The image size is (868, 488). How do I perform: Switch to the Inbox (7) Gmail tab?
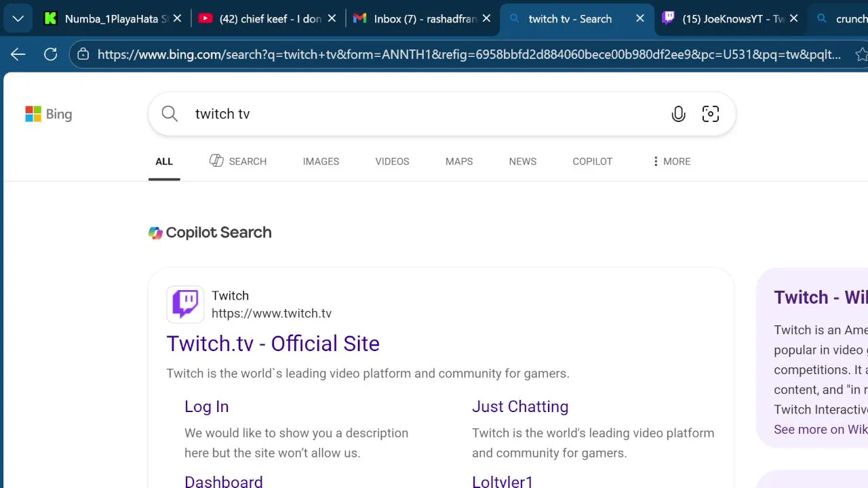[x=422, y=19]
